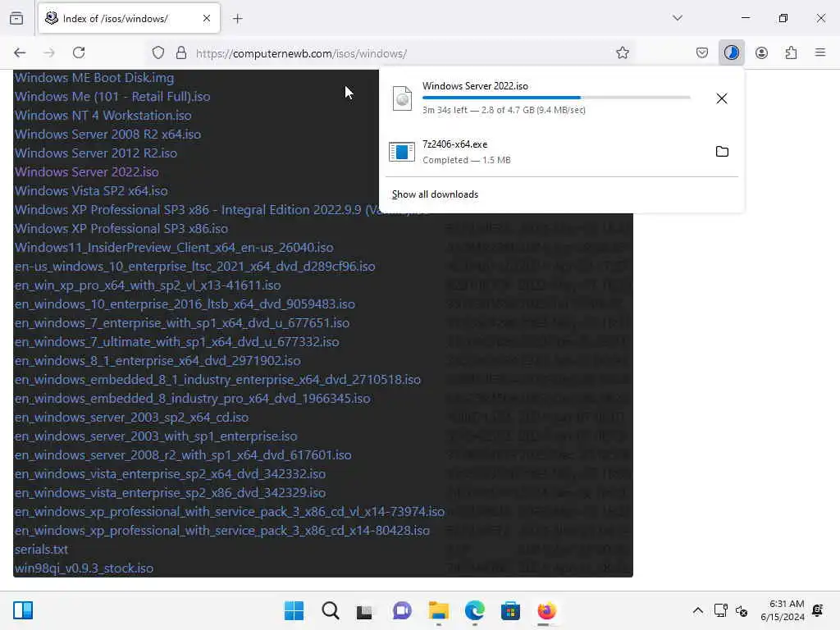Image resolution: width=840 pixels, height=630 pixels.
Task: Open Save to Pocket button
Action: point(702,52)
